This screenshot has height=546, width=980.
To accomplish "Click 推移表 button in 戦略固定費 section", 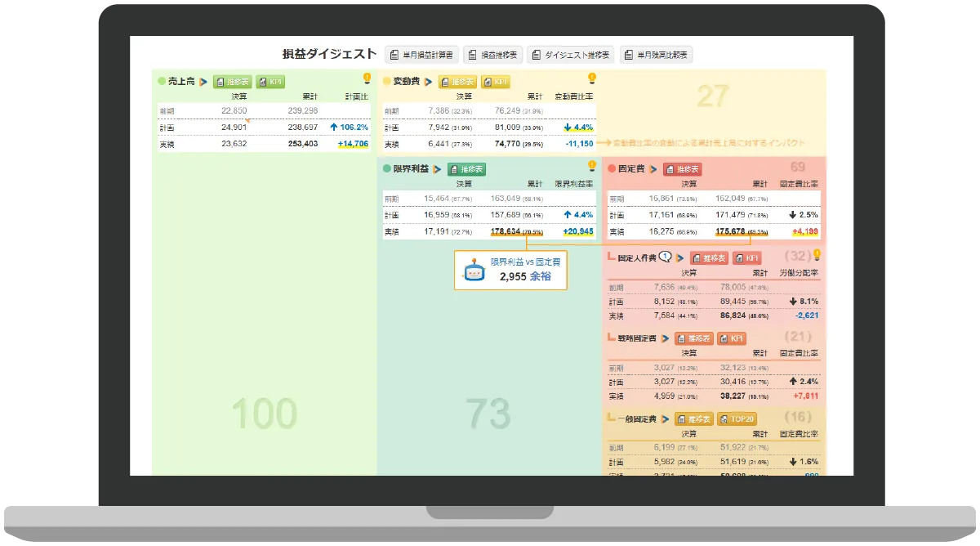I will point(694,338).
